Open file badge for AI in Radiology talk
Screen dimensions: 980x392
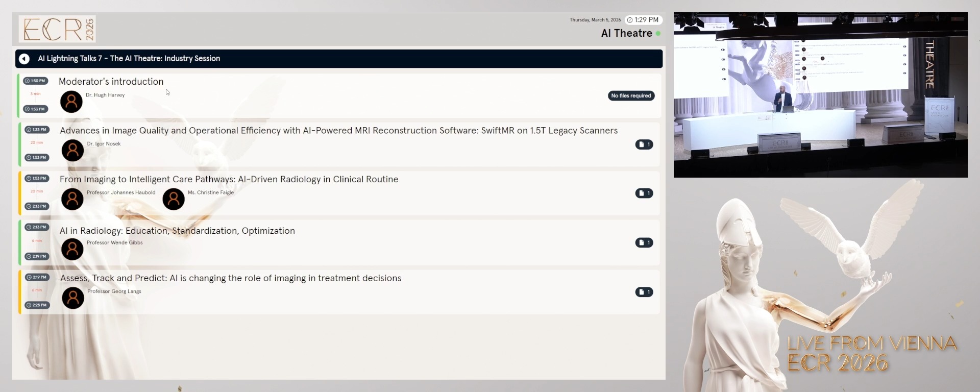click(644, 242)
